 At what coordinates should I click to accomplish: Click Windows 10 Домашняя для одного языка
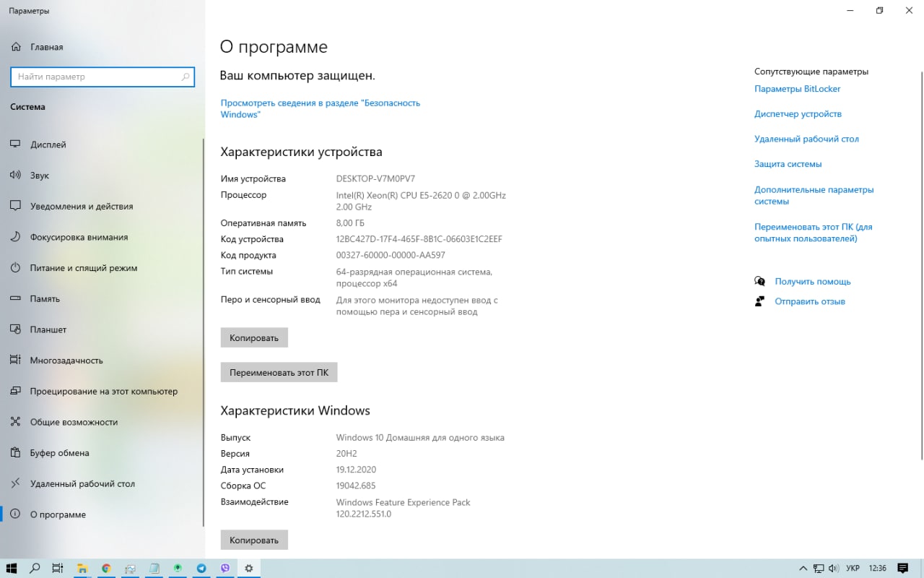420,437
